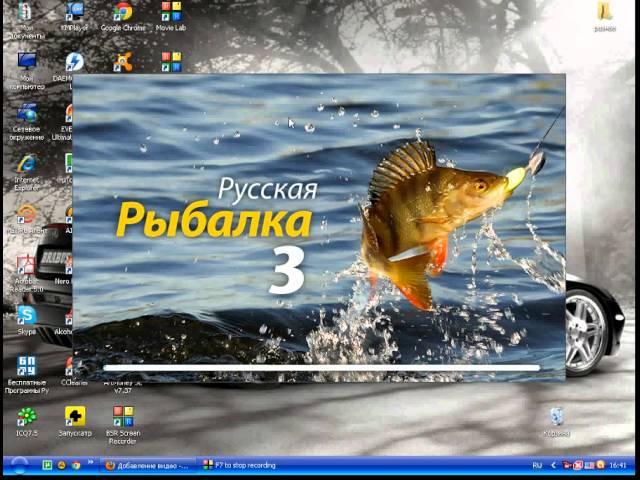Open the DAEMON Tools lightning-bolt shortcut

[74, 62]
